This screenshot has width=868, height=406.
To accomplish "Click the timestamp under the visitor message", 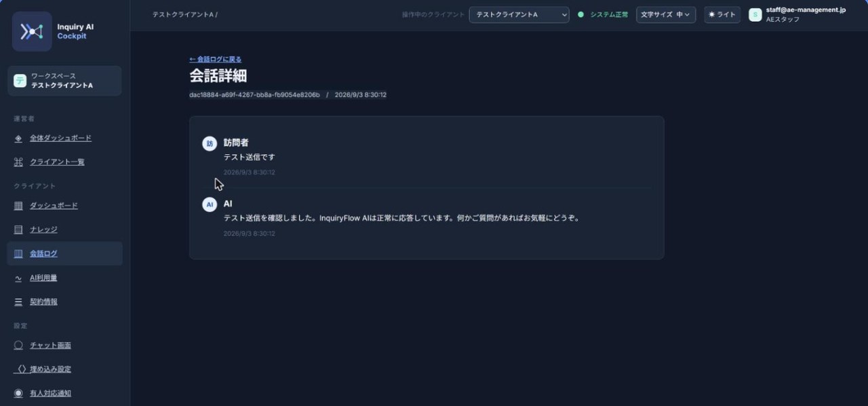I will 249,172.
